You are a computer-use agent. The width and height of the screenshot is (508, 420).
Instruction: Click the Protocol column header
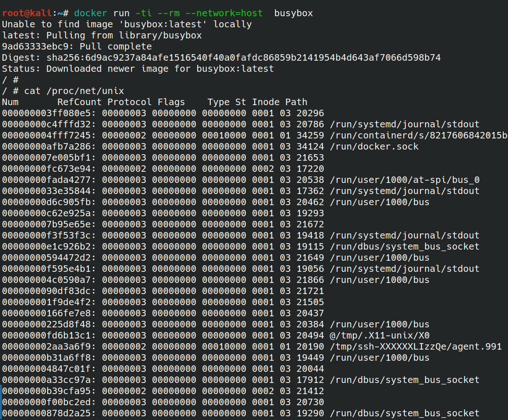pyautogui.click(x=130, y=102)
